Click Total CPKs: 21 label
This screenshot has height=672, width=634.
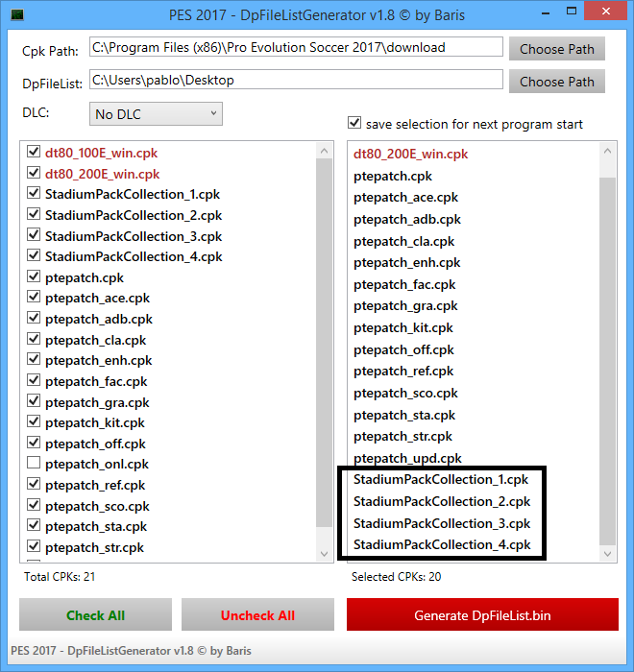click(60, 576)
